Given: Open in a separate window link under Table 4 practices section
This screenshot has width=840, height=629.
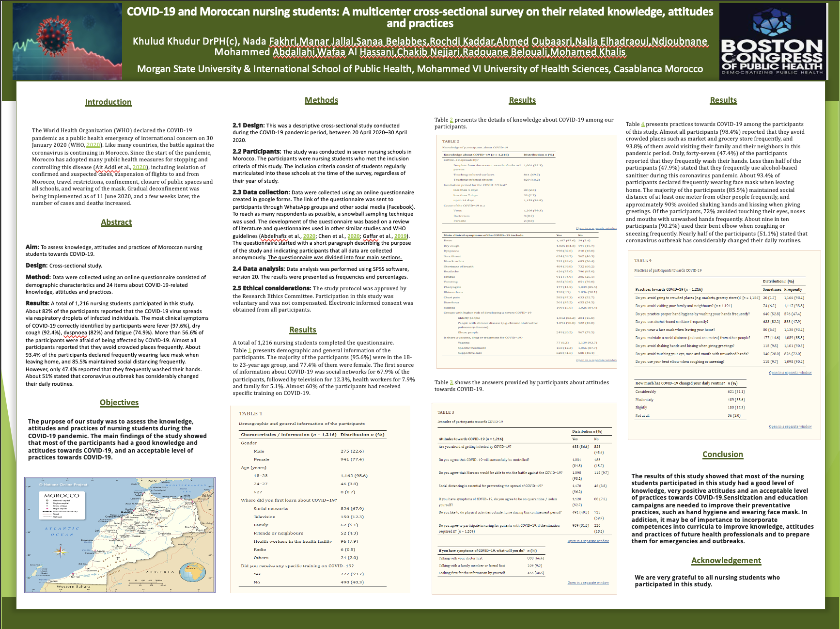Looking at the screenshot, I should pos(790,373).
